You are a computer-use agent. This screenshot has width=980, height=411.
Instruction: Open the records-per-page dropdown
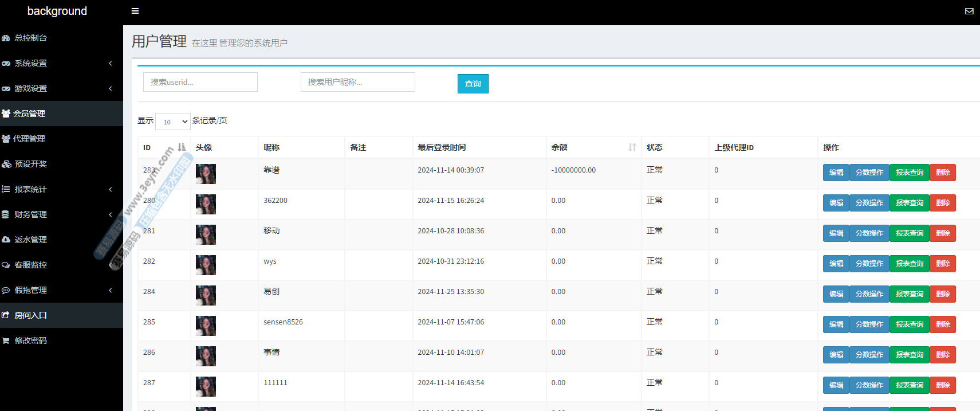[x=173, y=122]
